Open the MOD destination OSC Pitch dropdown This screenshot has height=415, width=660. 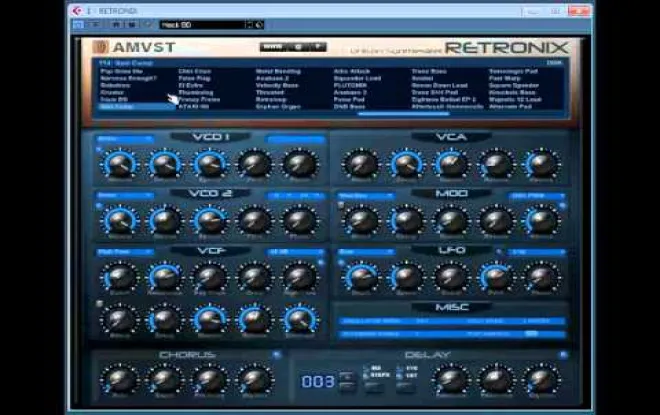coord(536,196)
